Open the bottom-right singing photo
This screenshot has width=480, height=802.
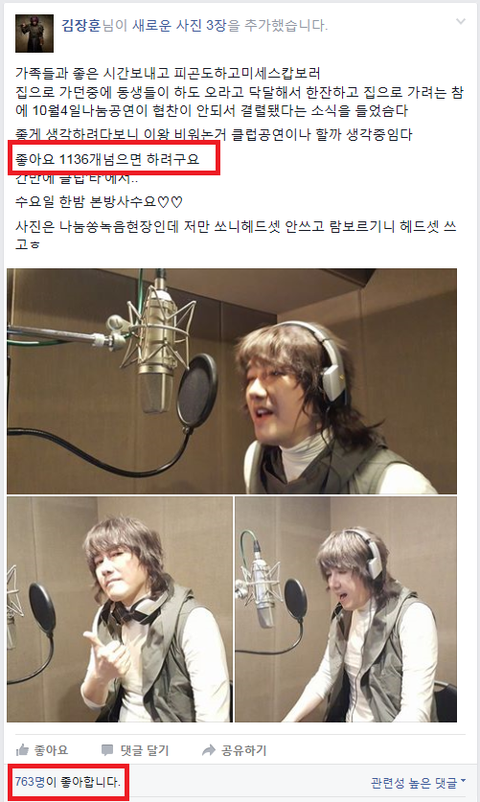tap(346, 609)
